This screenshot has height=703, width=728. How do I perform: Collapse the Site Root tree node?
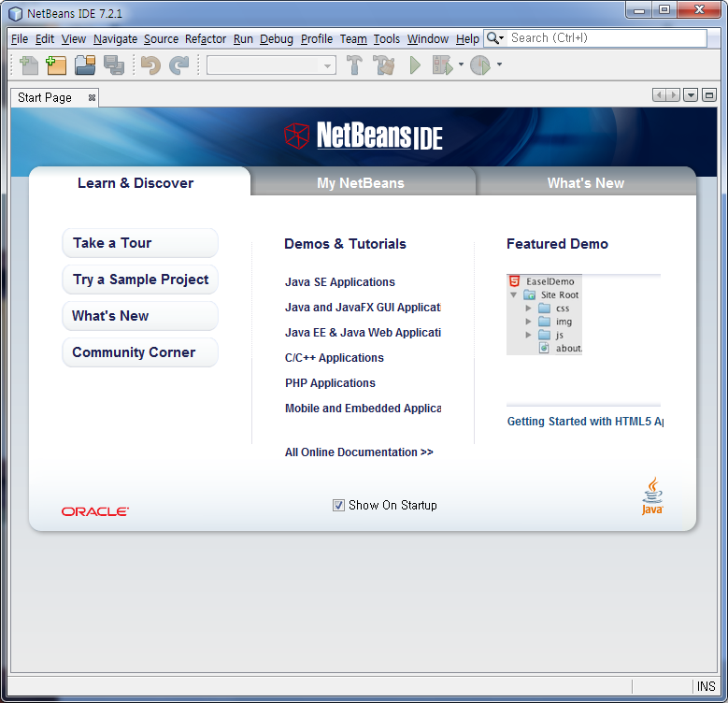513,294
